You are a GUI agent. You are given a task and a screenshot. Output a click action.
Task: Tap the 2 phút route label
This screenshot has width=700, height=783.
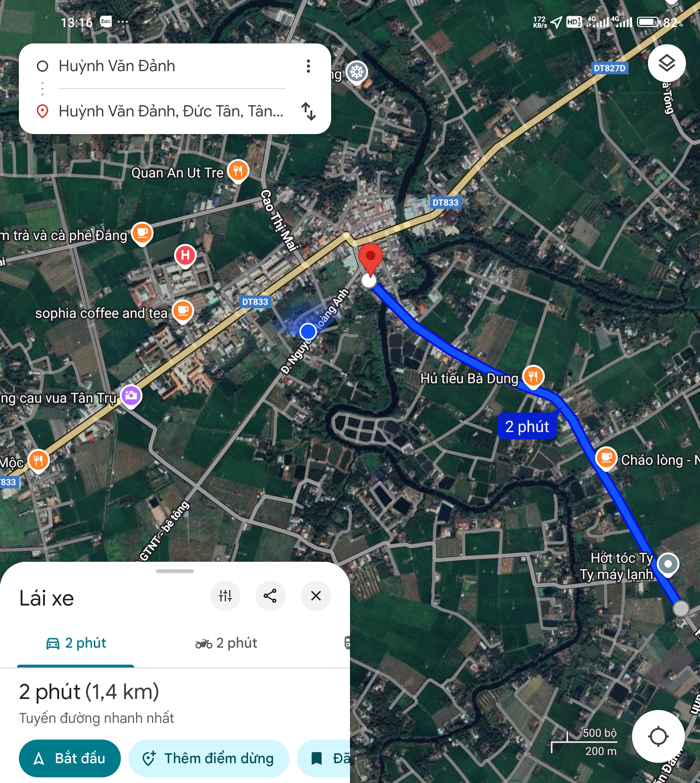pos(527,426)
